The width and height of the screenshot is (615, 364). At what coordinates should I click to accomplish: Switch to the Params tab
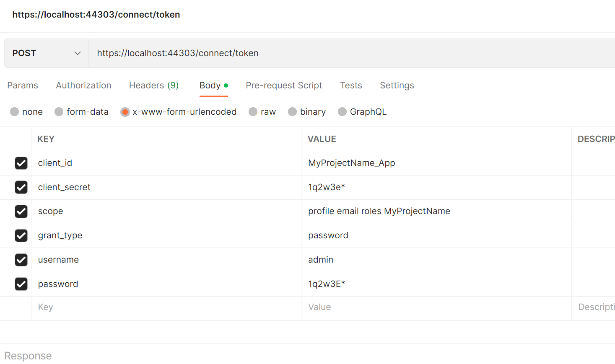point(23,85)
